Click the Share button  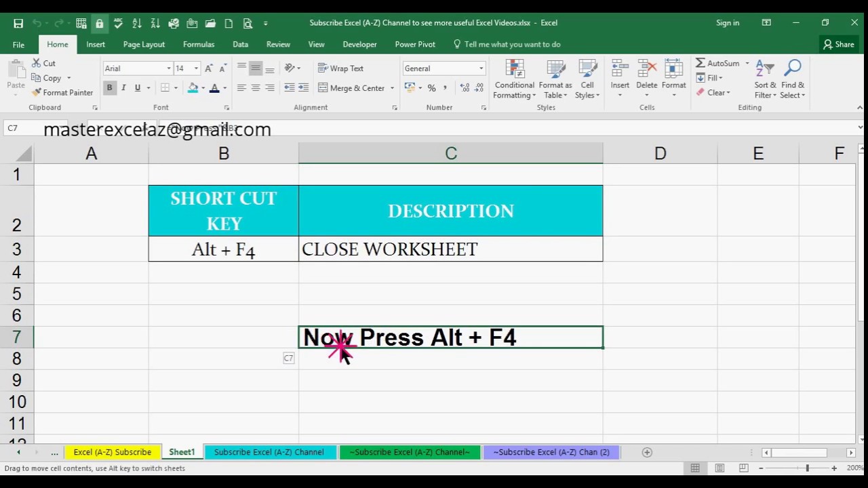tap(839, 44)
